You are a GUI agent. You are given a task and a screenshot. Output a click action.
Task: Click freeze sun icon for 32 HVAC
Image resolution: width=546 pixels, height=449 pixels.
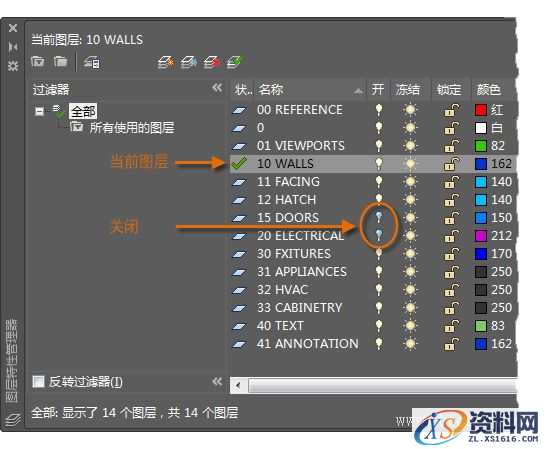point(410,290)
